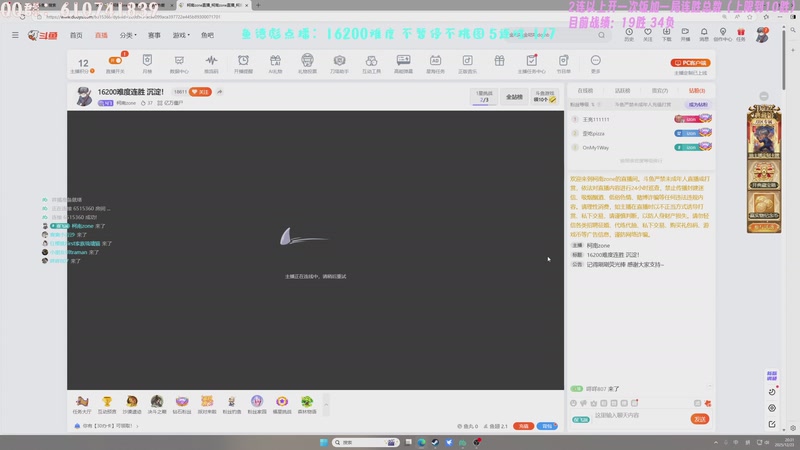The image size is (800, 450).
Task: Open the hamburger menu beside the Douyu logo
Action: 15,35
